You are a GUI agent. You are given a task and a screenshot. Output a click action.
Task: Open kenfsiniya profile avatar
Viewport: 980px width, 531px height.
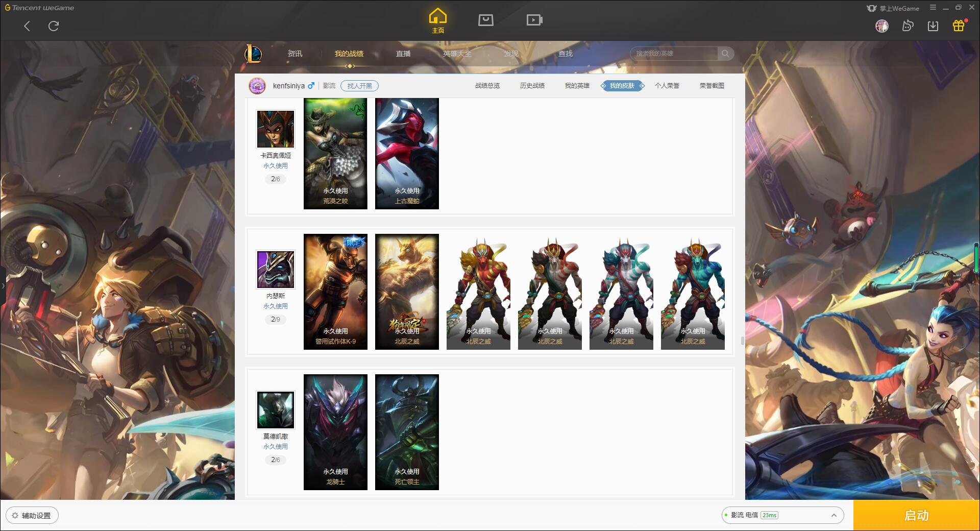(x=257, y=86)
